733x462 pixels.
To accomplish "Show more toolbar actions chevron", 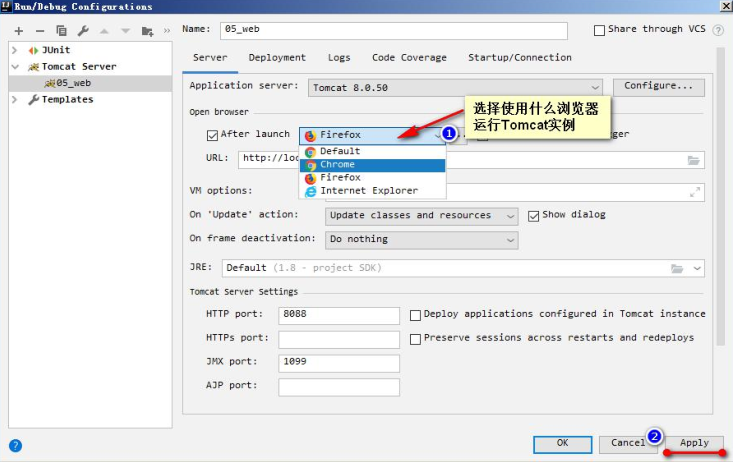I will coord(167,31).
